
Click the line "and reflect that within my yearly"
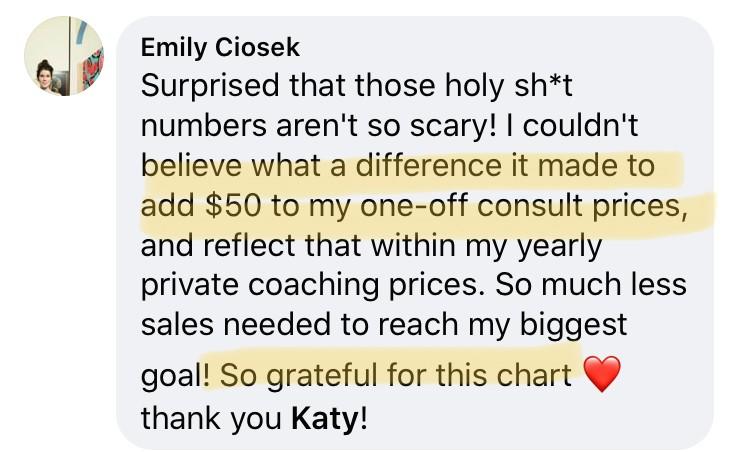(x=371, y=246)
